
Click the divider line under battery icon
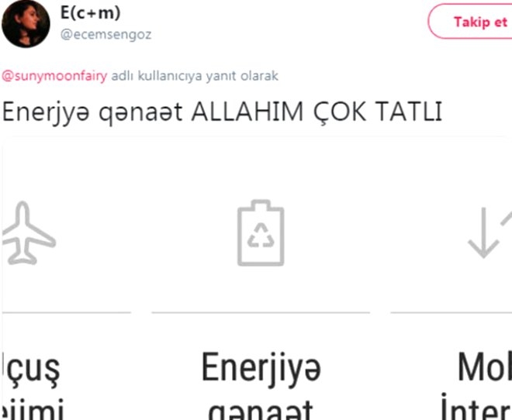(261, 312)
